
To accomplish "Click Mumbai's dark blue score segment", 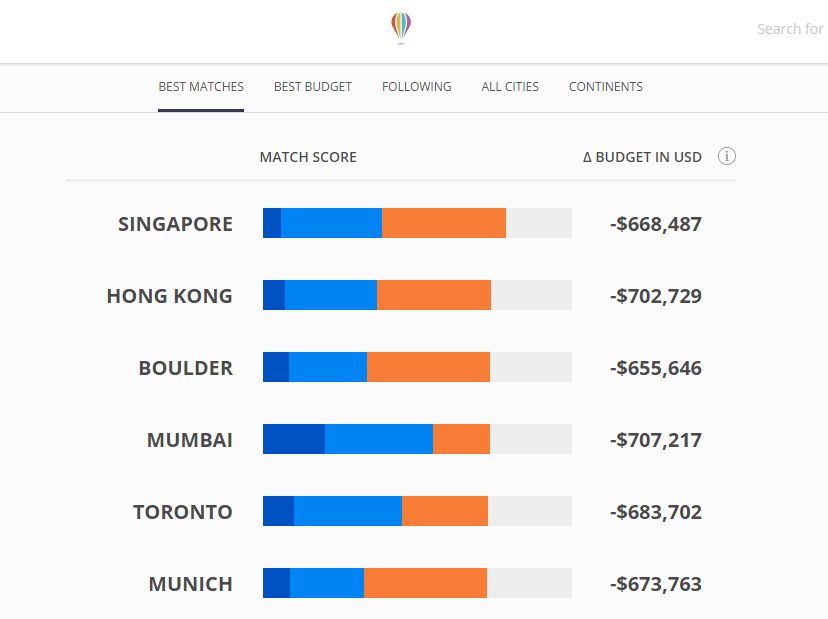I will click(294, 439).
